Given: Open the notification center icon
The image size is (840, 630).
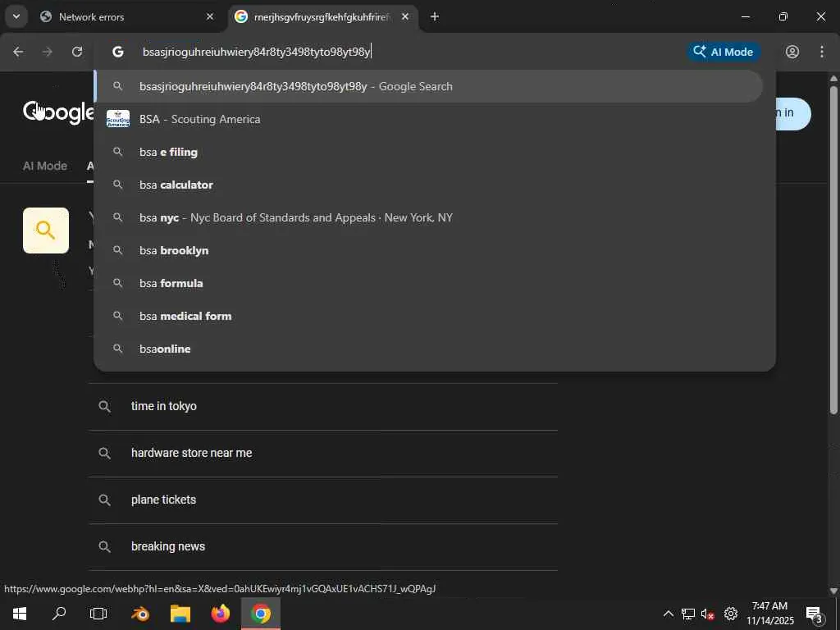Looking at the screenshot, I should tap(814, 614).
